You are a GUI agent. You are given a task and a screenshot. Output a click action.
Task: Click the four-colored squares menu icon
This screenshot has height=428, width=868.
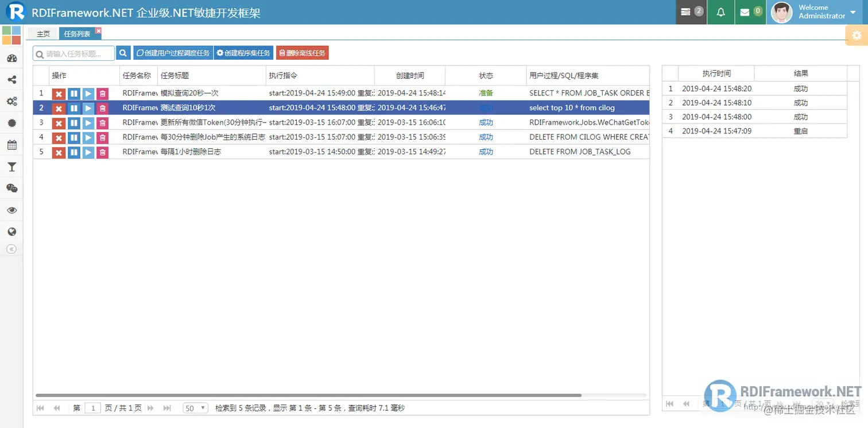(x=11, y=35)
